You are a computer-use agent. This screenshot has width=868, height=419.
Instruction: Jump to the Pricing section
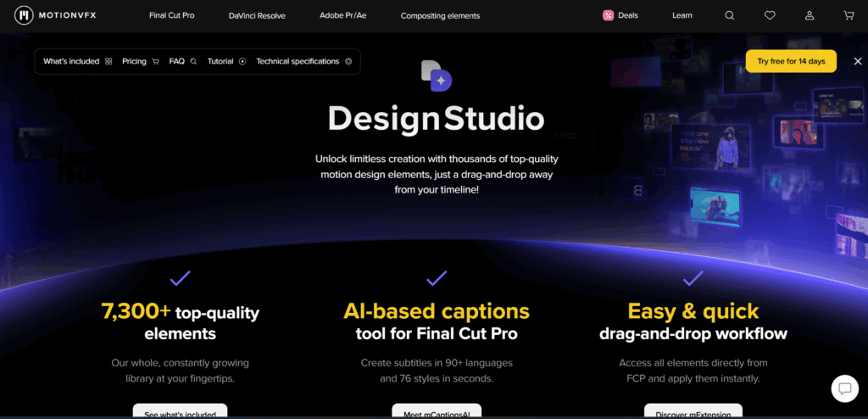point(140,61)
